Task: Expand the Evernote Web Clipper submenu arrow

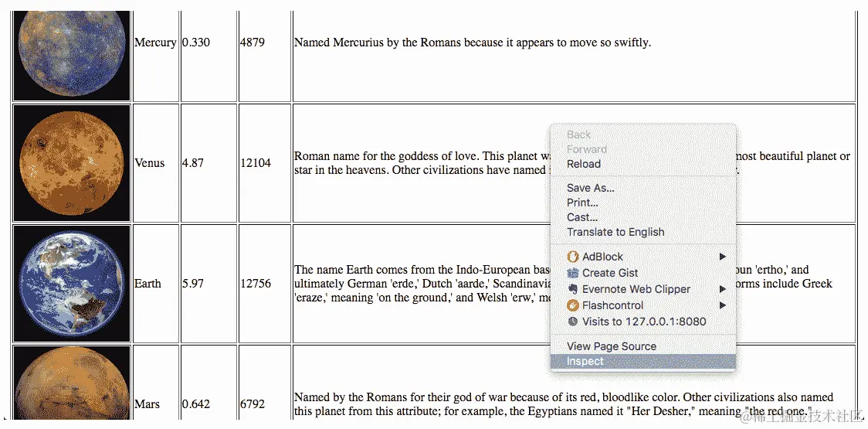Action: (722, 289)
